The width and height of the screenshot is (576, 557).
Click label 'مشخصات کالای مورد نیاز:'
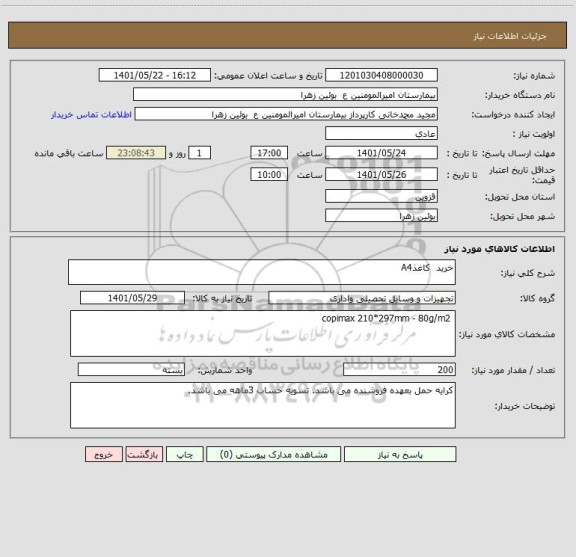point(507,334)
